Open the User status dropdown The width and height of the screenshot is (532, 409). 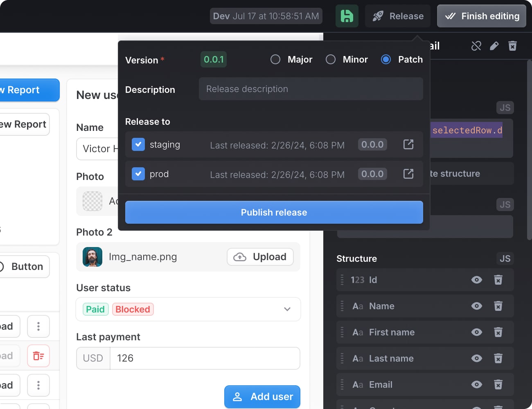tap(287, 309)
